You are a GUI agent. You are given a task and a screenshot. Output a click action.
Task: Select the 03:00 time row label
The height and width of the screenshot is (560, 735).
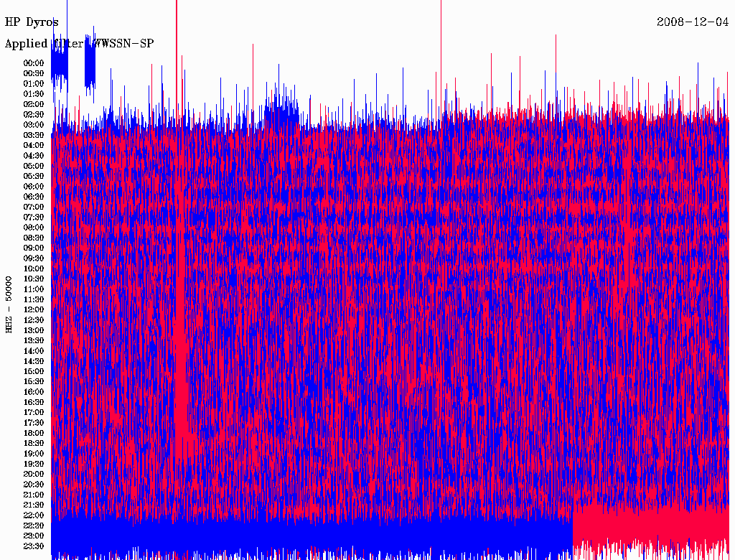(x=34, y=125)
